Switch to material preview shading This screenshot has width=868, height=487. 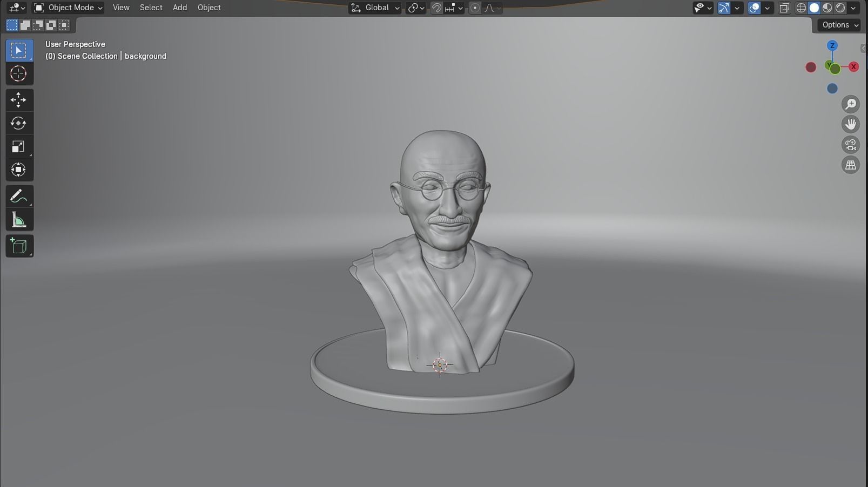point(827,8)
